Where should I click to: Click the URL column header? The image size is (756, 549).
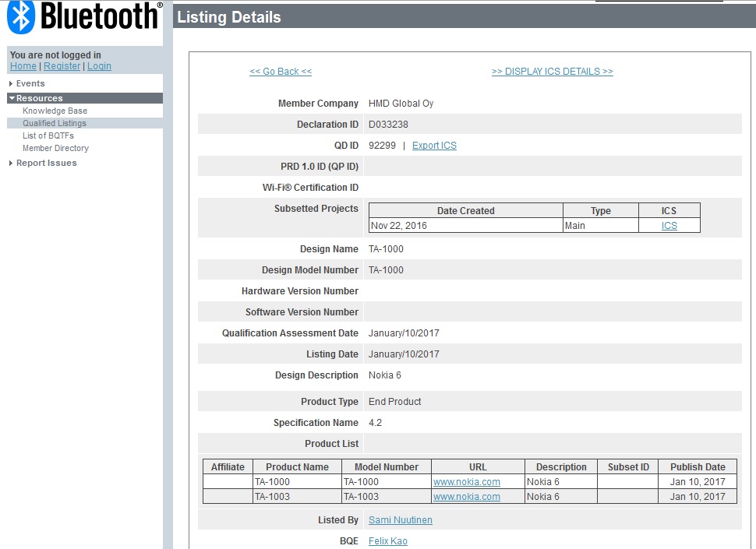coord(478,467)
